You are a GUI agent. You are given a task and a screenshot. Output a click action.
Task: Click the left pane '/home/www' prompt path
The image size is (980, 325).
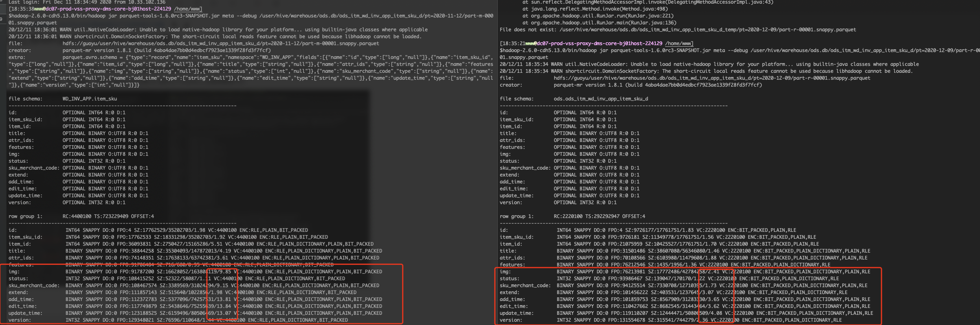click(188, 9)
